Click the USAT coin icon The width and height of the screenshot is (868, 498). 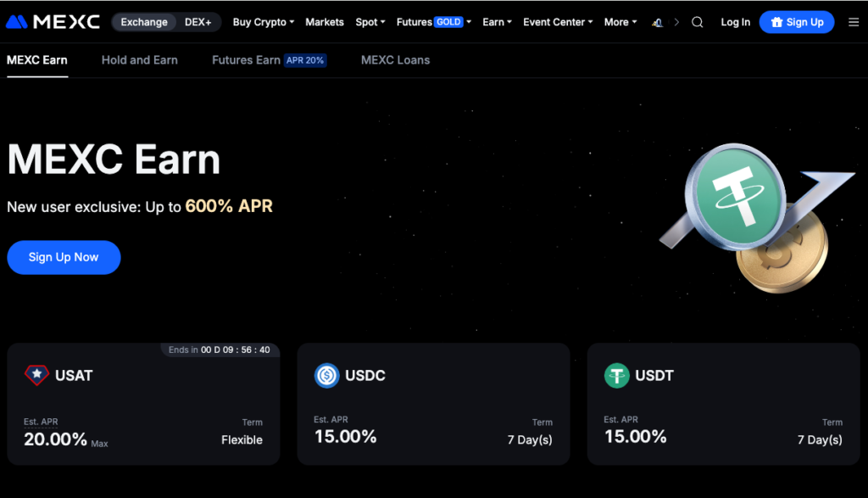tap(36, 375)
